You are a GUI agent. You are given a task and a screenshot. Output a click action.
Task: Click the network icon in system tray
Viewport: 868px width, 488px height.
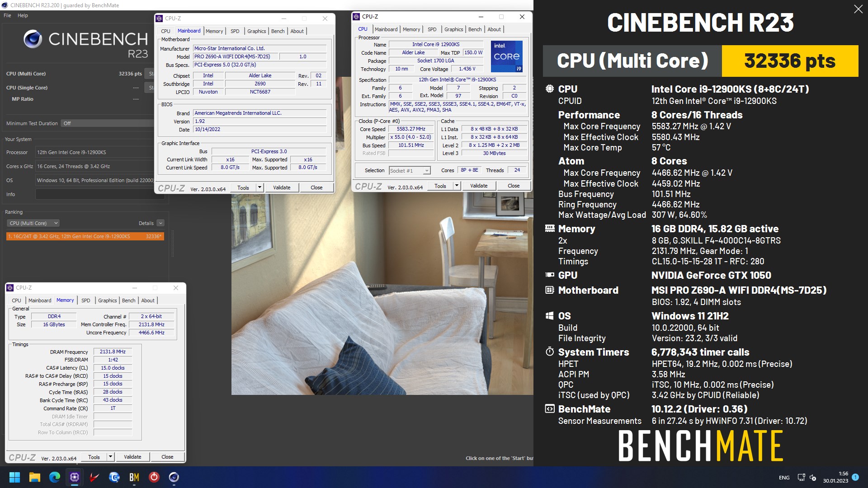coord(801,478)
